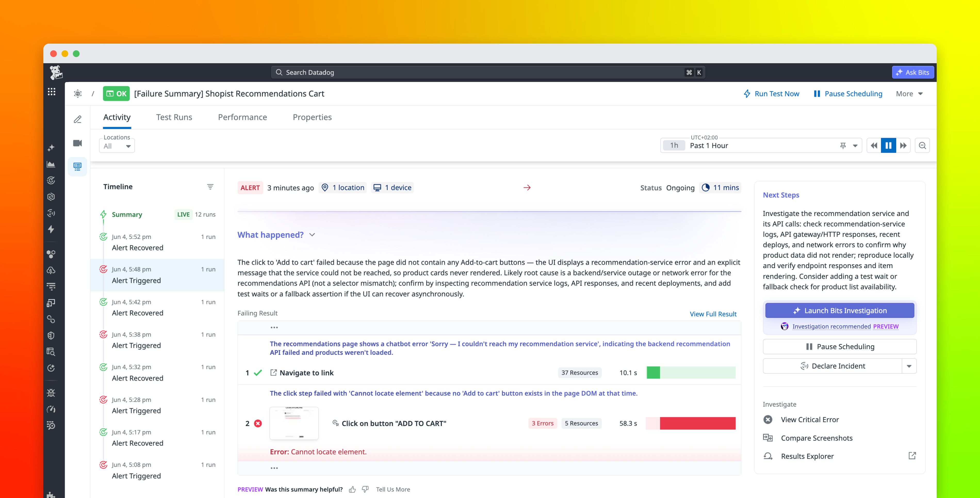Expand the More menu
Viewport: 980px width, 498px height.
click(909, 94)
